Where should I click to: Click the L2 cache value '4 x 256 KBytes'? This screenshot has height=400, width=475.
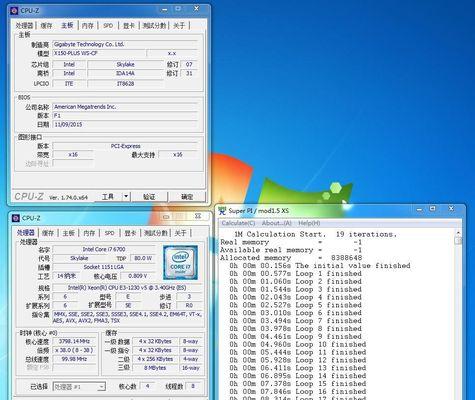coord(155,359)
